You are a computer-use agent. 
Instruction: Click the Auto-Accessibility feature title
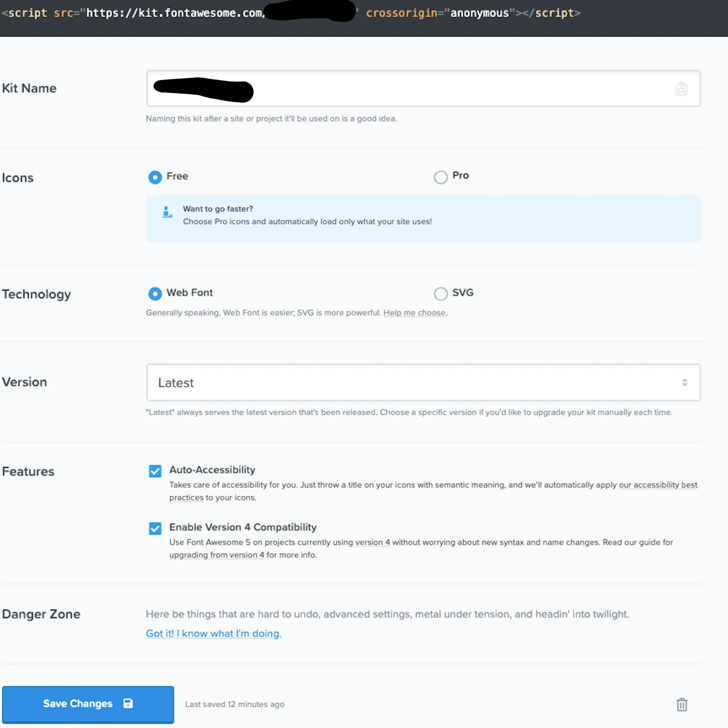tap(212, 470)
